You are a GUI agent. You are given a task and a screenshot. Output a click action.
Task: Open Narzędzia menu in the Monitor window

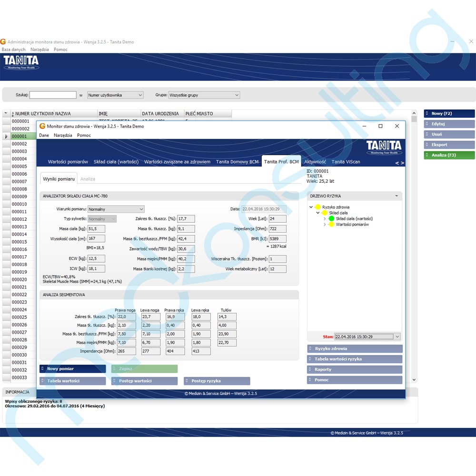pyautogui.click(x=63, y=135)
